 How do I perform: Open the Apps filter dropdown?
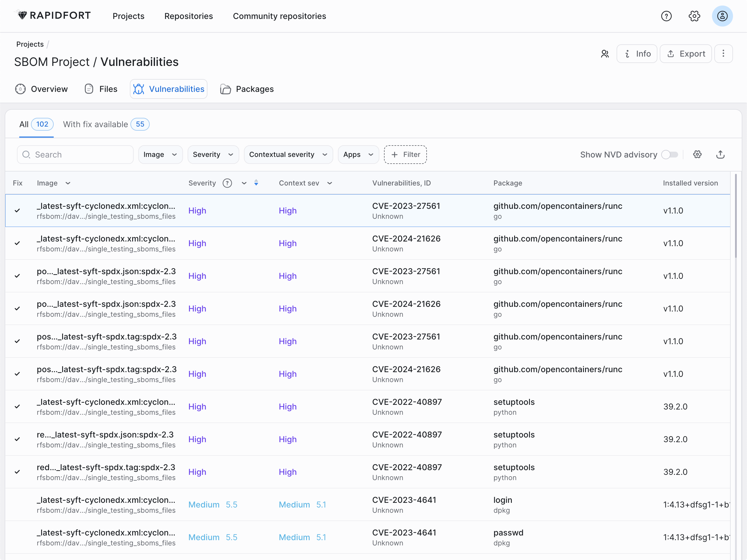[358, 155]
